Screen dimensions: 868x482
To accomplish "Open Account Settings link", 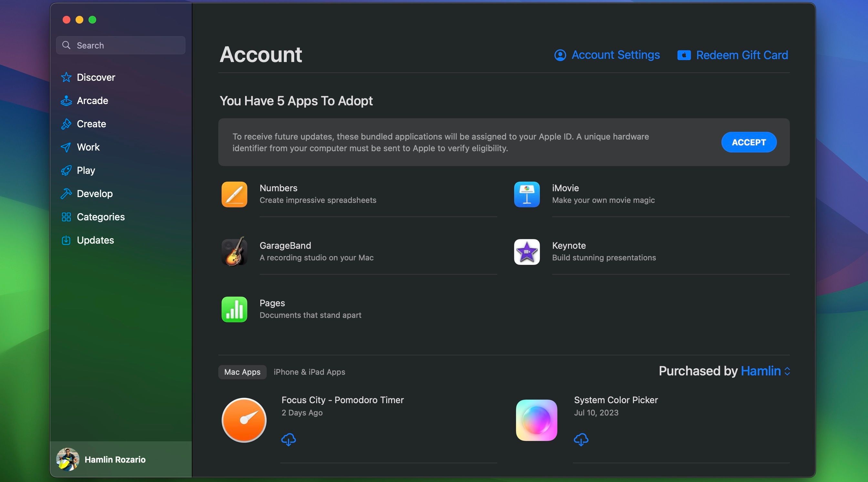I will (607, 55).
